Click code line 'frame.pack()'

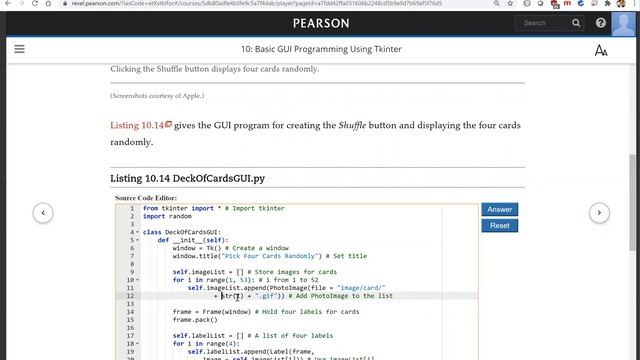[195, 320]
